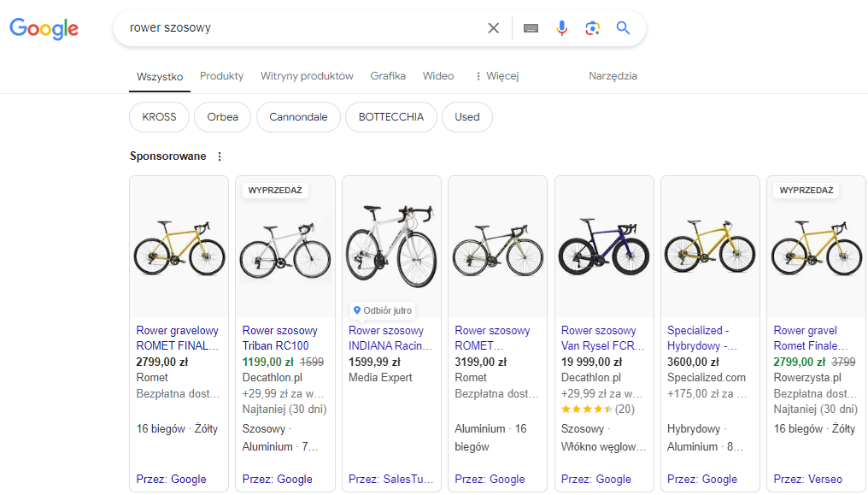Screen dimensions: 868x495
Task: Search by image using the Google Lens icon
Action: tap(592, 28)
